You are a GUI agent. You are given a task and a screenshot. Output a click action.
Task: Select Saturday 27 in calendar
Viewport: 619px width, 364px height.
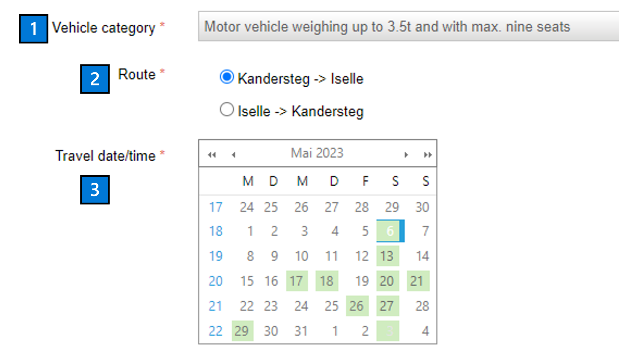coord(388,306)
